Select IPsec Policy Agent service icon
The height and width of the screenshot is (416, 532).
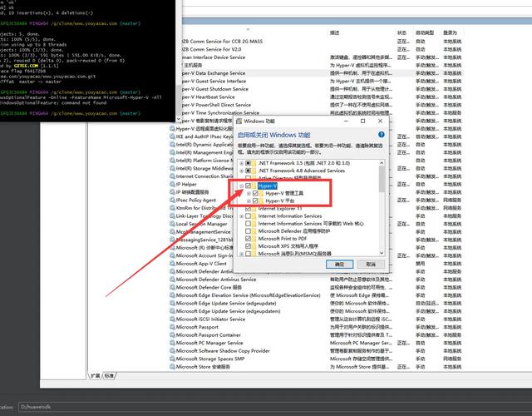[x=172, y=200]
